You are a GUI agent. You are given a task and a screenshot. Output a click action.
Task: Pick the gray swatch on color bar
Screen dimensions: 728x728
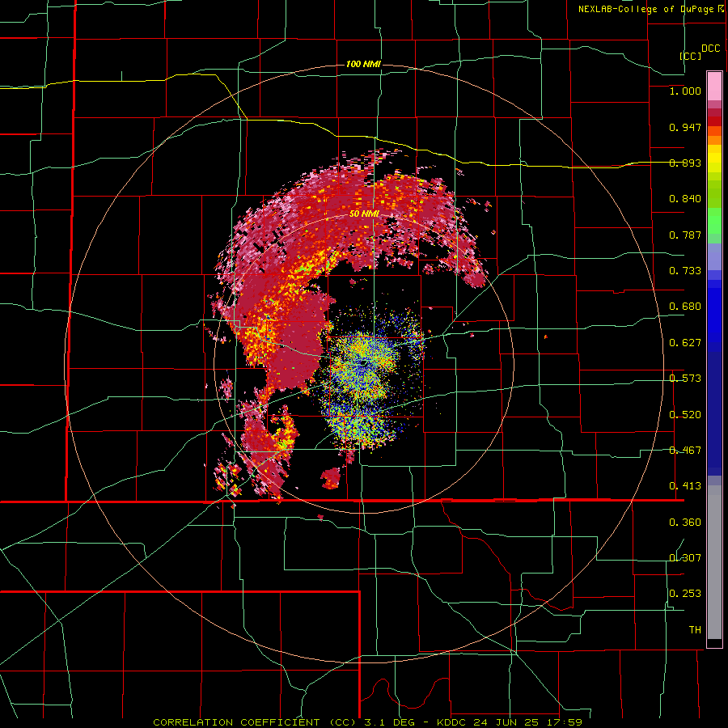[714, 562]
